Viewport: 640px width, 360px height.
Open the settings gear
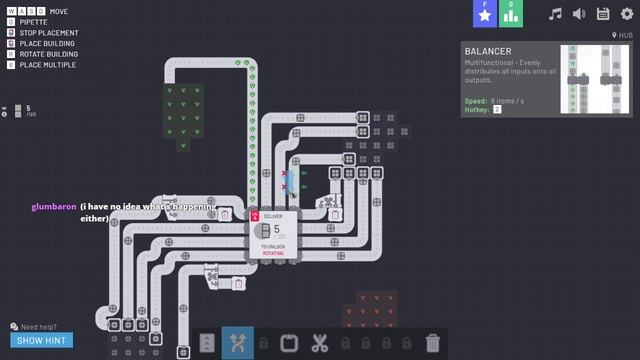pos(627,14)
